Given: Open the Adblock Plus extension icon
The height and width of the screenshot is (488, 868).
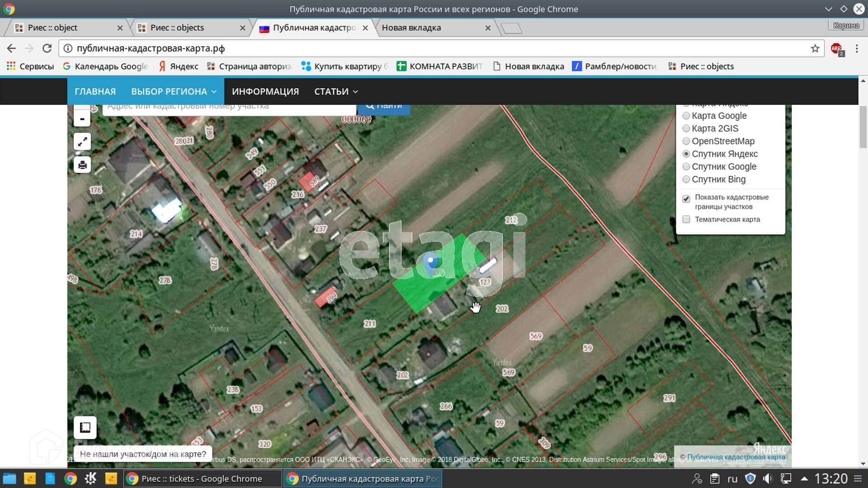Looking at the screenshot, I should click(837, 49).
